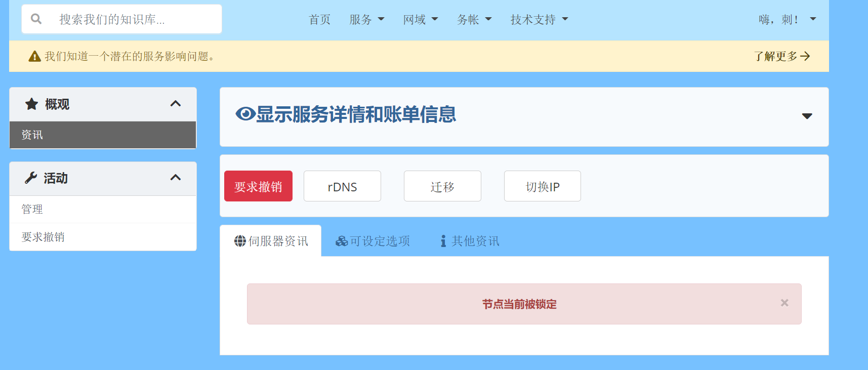Click the warning triangle icon in alert banner

click(x=34, y=56)
